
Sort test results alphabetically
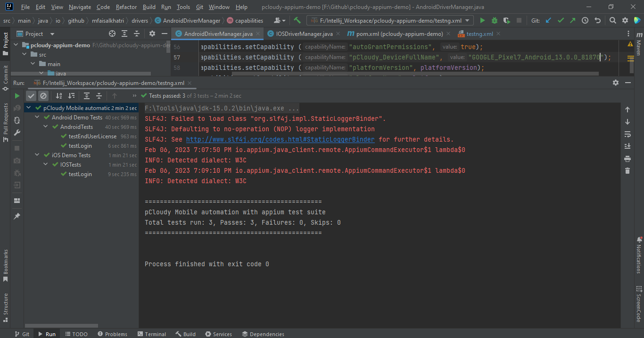(59, 96)
